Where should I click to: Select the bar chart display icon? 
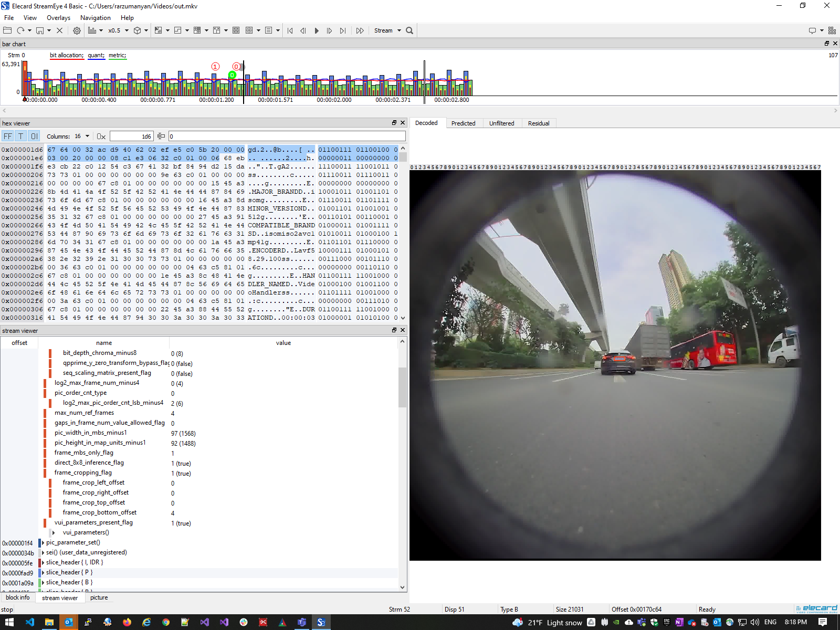[x=92, y=30]
